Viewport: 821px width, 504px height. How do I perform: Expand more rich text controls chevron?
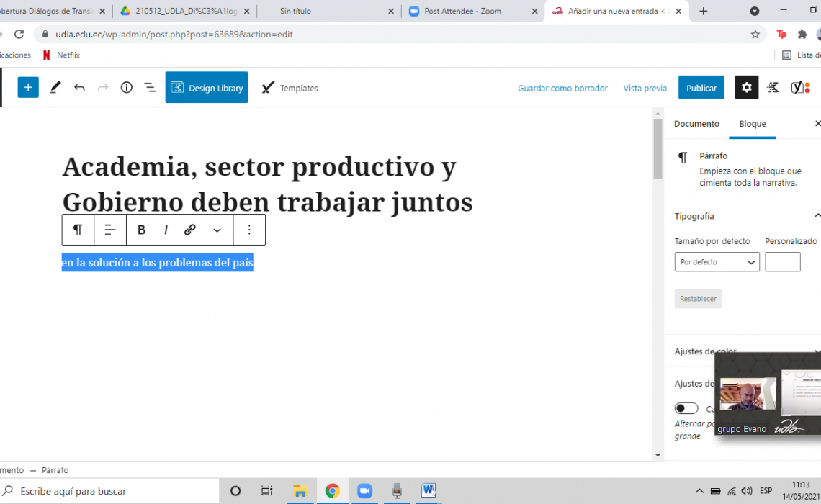(x=217, y=230)
